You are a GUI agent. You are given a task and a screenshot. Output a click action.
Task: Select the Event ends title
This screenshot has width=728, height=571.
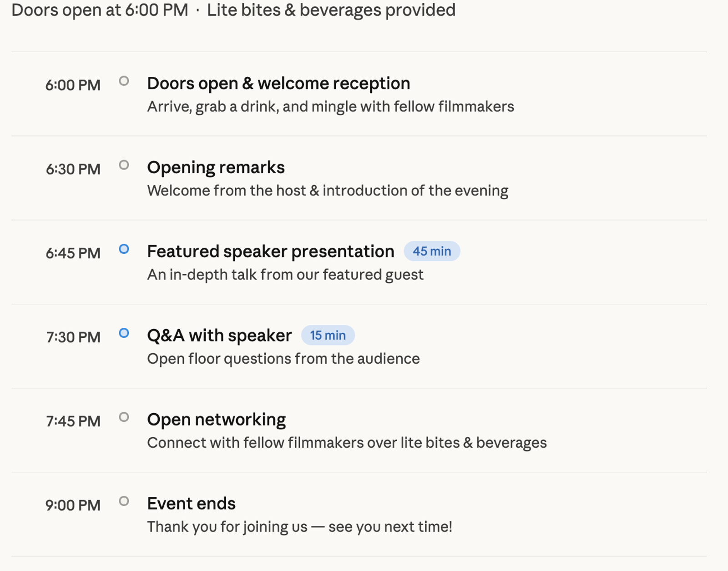191,504
